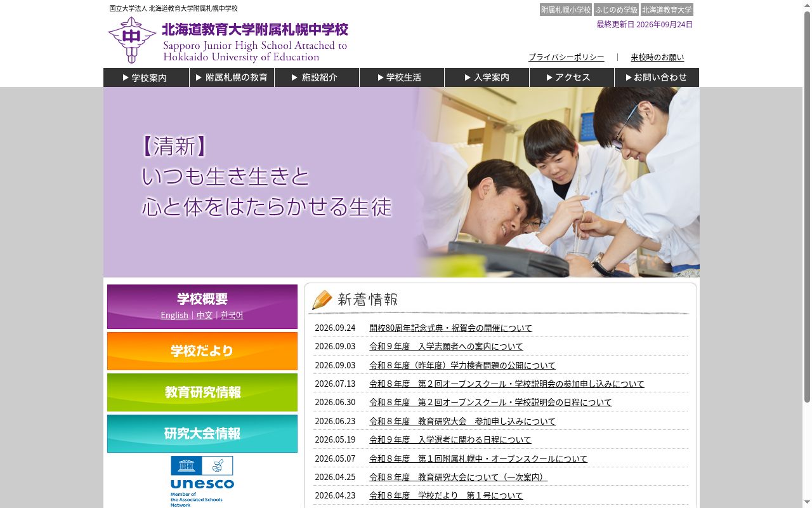Open 令和８年度（昨年度）学力検査問題の公開について
Viewport: 812px width, 508px height.
[x=462, y=365]
